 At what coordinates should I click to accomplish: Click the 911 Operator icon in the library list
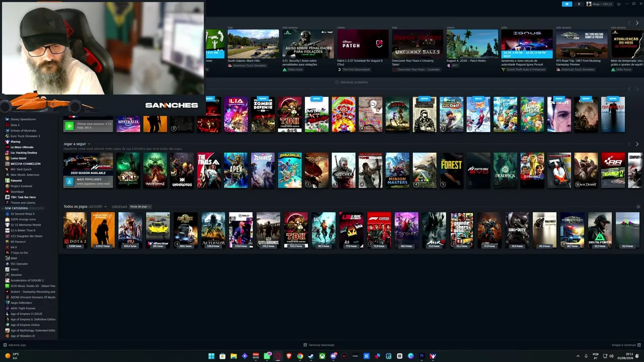(7, 263)
